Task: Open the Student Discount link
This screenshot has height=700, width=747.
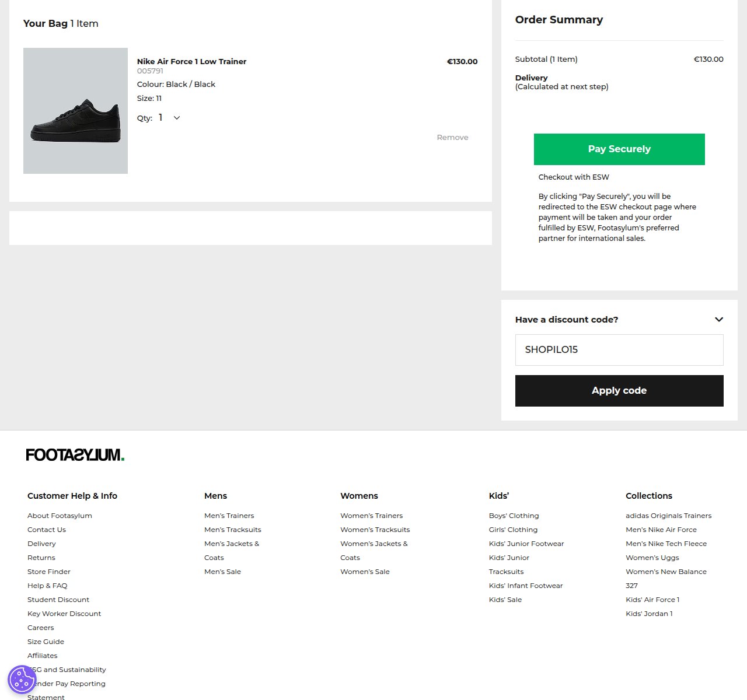Action: click(58, 600)
